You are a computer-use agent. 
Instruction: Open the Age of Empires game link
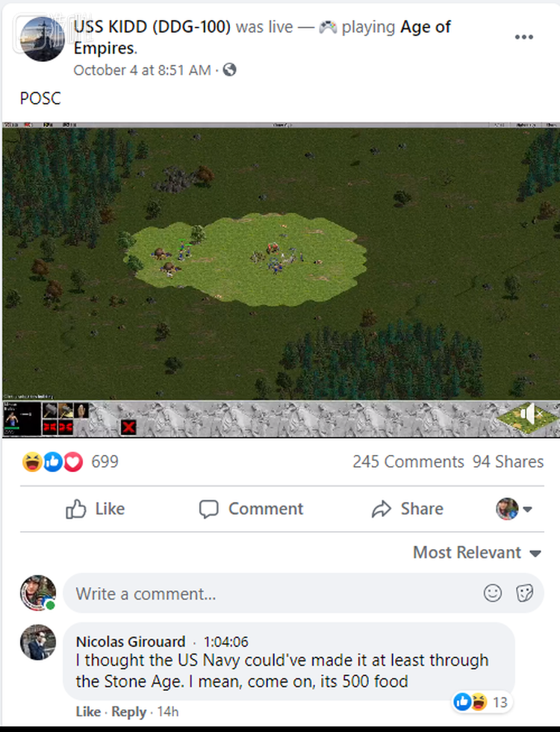coord(262,37)
